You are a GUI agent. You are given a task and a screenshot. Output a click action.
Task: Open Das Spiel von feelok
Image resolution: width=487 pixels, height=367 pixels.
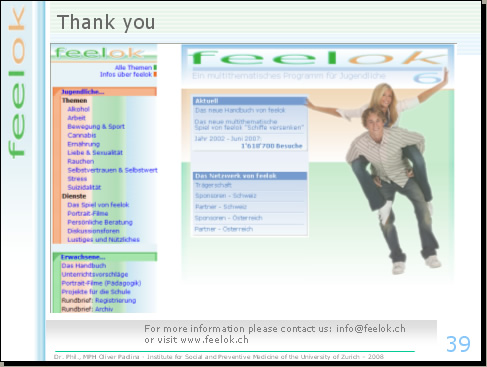[x=98, y=205]
